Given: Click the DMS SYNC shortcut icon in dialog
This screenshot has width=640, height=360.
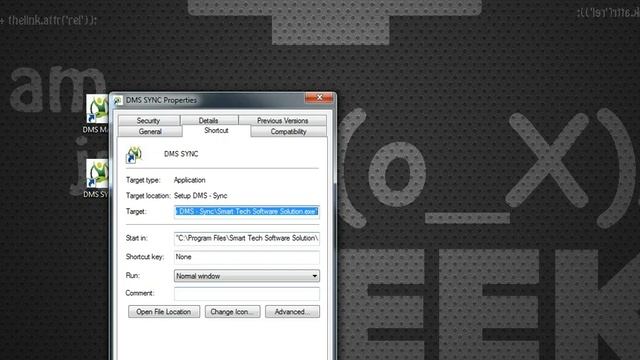Looking at the screenshot, I should pyautogui.click(x=134, y=155).
